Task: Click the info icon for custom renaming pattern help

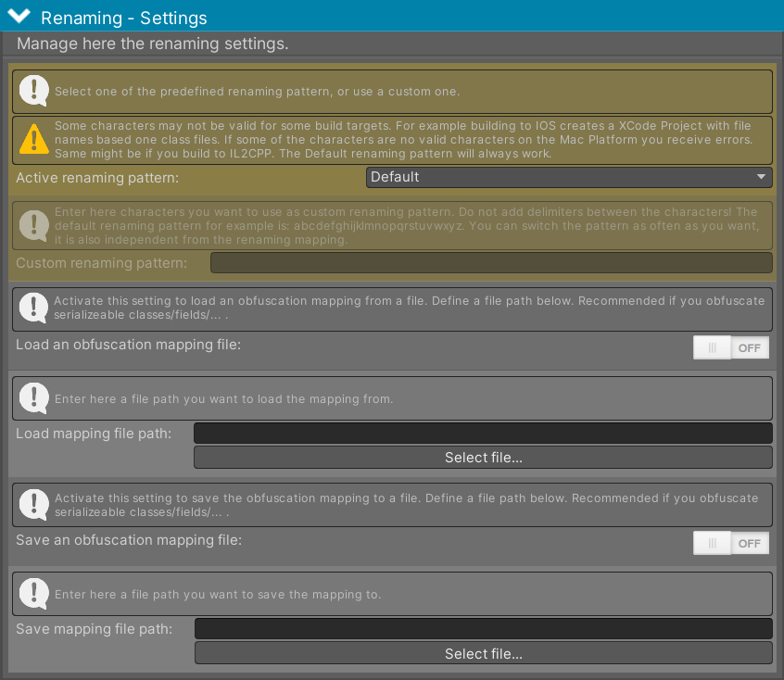Action: point(33,225)
